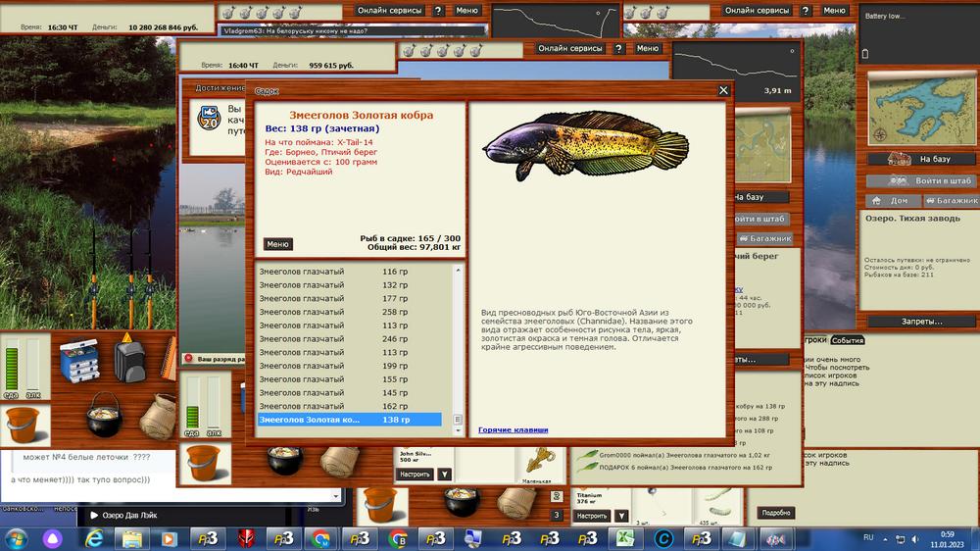
Task: Open the gray backpack with warning sign
Action: tap(129, 359)
